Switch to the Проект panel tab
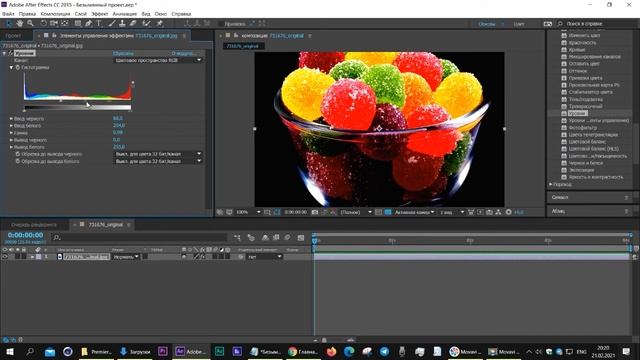This screenshot has width=640, height=360. pos(13,36)
